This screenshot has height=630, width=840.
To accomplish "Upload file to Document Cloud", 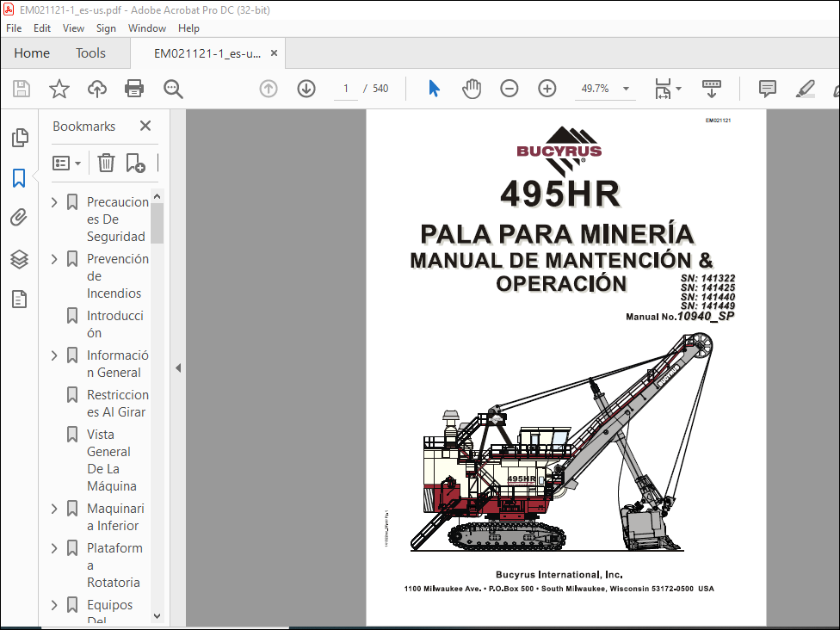I will [97, 89].
